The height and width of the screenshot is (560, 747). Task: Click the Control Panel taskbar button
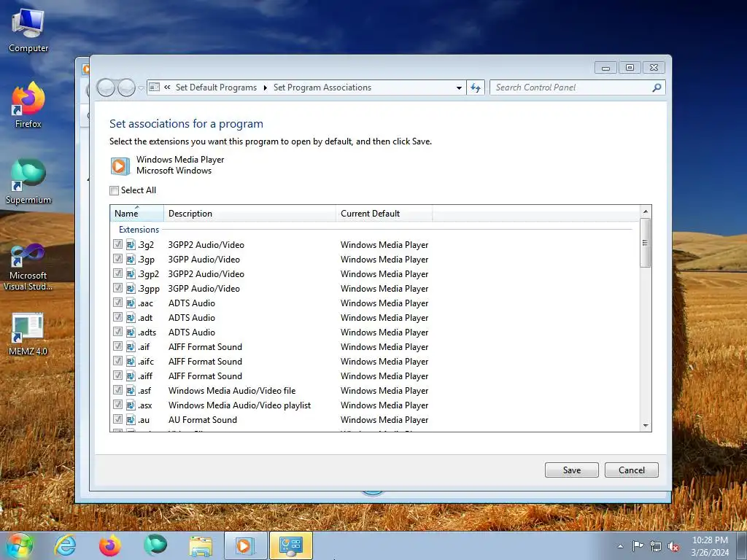(x=291, y=545)
